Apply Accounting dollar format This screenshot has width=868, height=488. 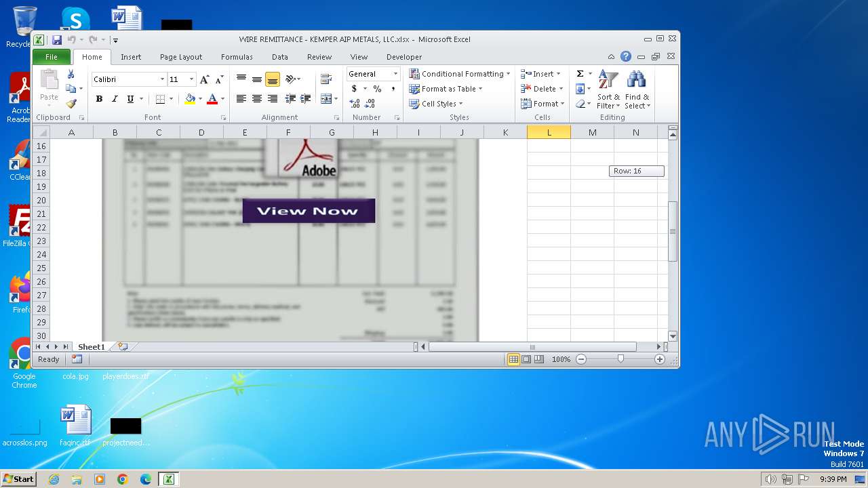point(354,89)
